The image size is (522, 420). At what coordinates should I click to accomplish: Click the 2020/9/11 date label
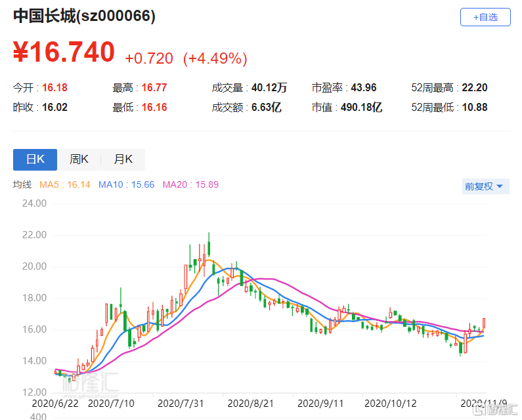[x=320, y=404]
